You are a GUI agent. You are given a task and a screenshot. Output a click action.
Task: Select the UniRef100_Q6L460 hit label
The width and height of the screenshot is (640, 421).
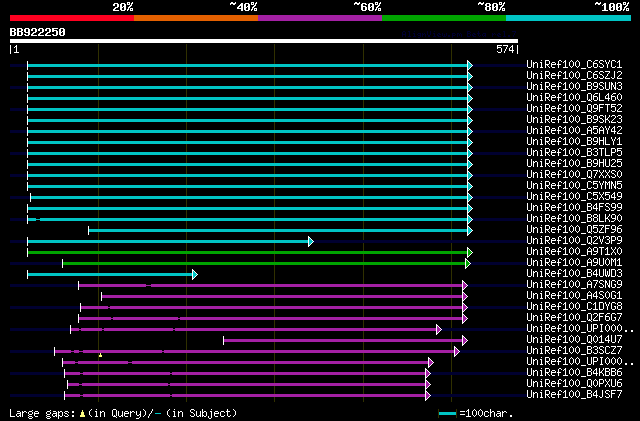[x=574, y=97]
